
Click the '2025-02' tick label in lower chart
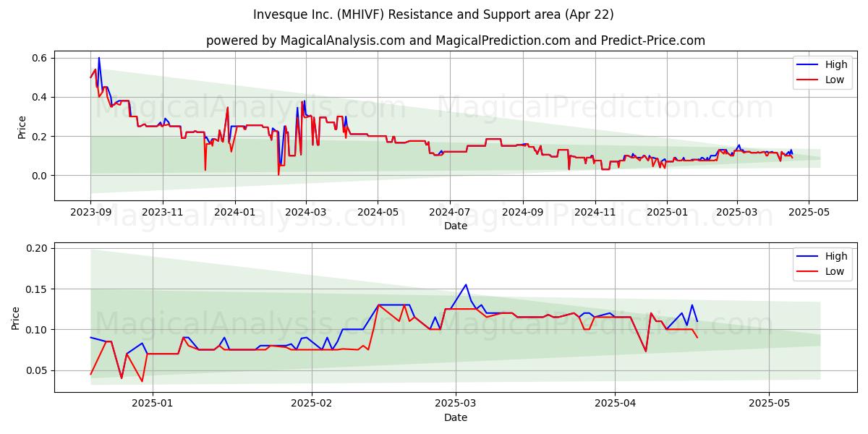pyautogui.click(x=311, y=404)
